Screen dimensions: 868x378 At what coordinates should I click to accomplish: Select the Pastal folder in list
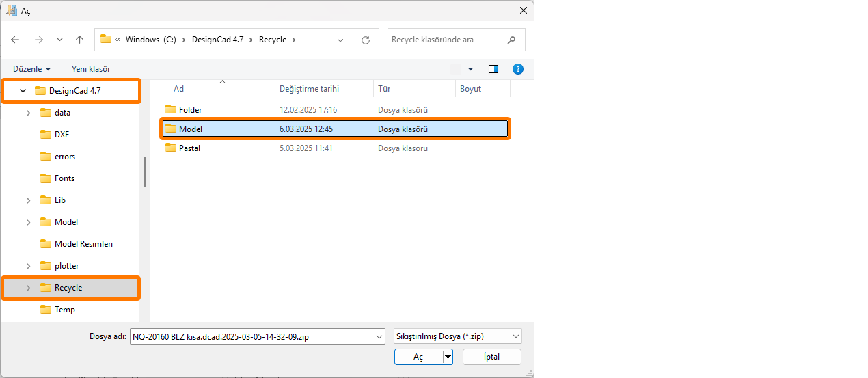[189, 148]
